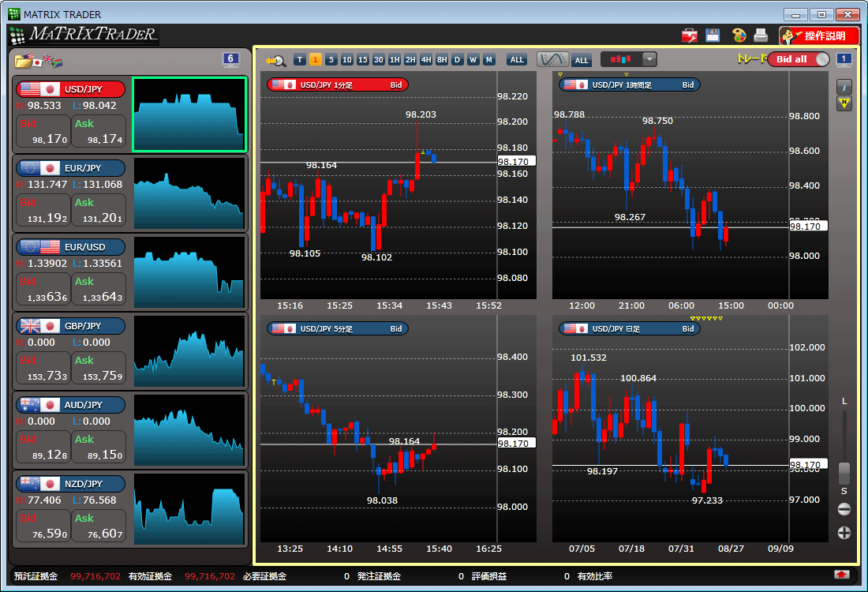Click the technical indicator wave-line icon
The width and height of the screenshot is (868, 592).
552,59
